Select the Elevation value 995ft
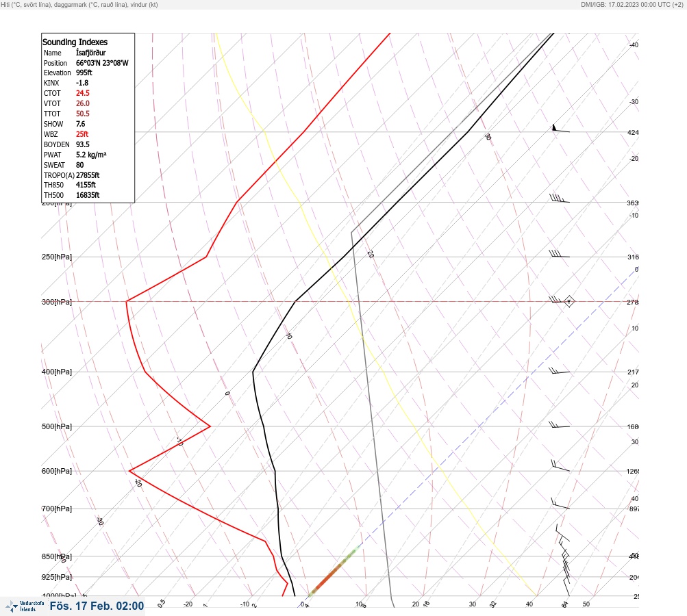The image size is (687, 616). [x=84, y=73]
